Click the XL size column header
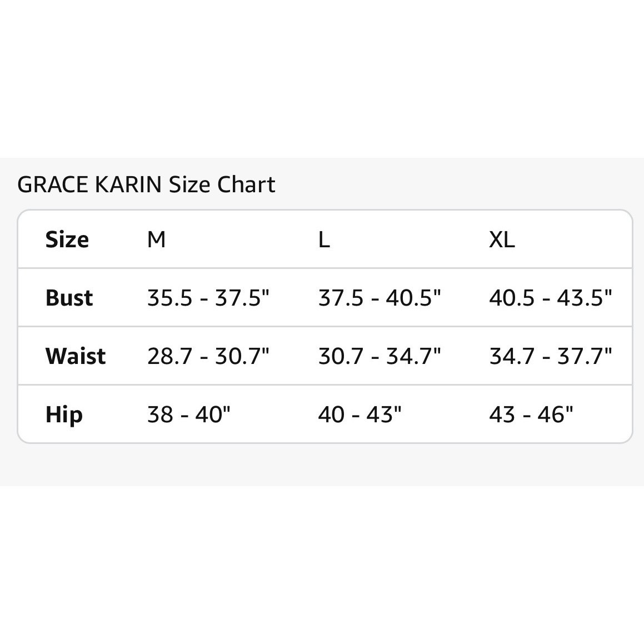Image resolution: width=644 pixels, height=644 pixels. (502, 239)
